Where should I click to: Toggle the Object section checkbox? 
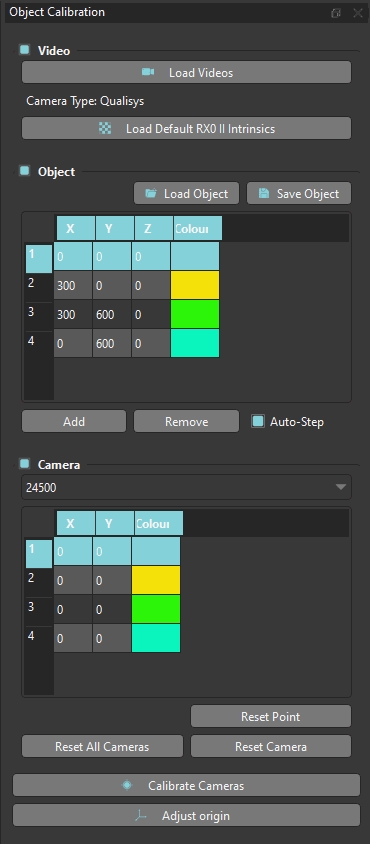pos(25,171)
